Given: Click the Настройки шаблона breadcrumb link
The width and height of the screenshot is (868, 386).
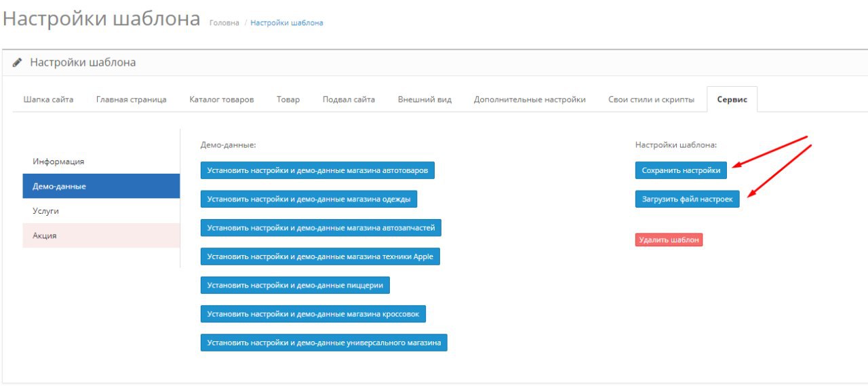Looking at the screenshot, I should pos(287,23).
